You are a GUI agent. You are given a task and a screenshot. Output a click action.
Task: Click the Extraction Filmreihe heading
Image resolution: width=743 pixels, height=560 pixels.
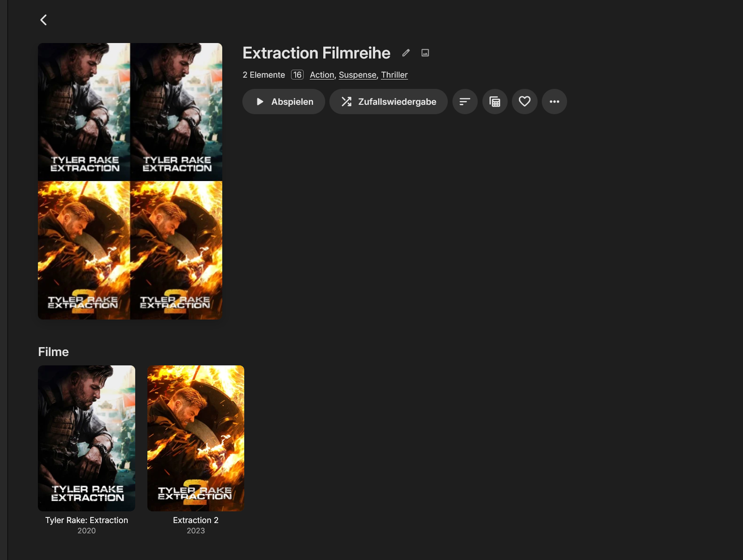(316, 53)
